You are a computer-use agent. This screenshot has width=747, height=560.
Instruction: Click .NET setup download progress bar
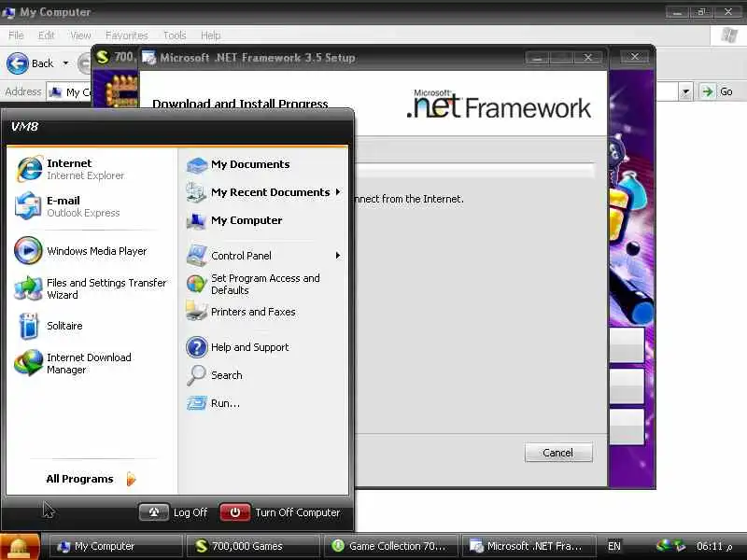(475, 171)
